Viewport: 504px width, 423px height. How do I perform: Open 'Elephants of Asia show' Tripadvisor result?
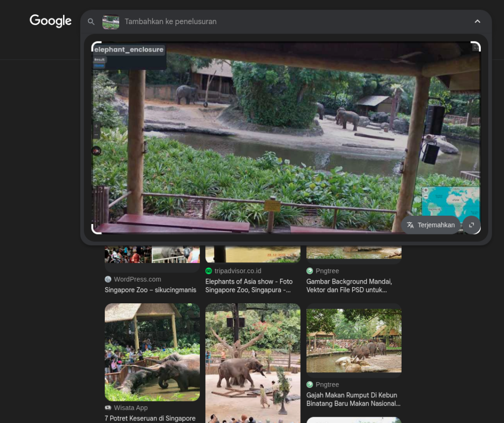point(249,286)
